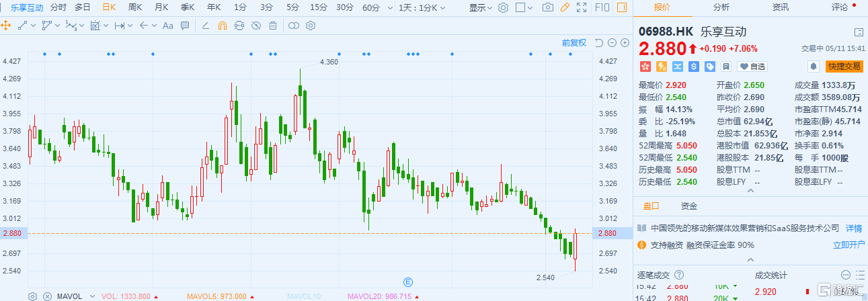This screenshot has width=868, height=301.
Task: Open settings gear beside MAVOL indicator
Action: (32, 296)
